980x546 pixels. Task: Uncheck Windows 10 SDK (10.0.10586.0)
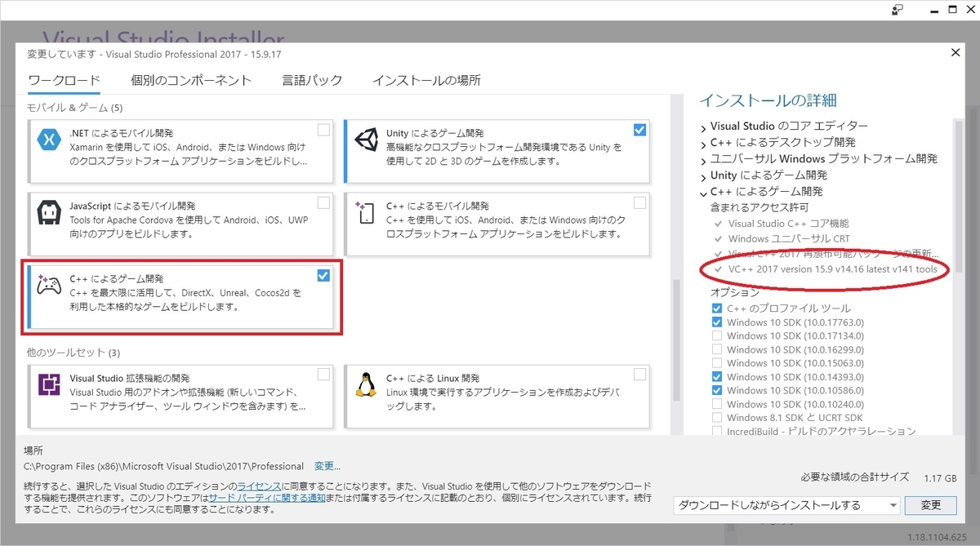(x=717, y=390)
